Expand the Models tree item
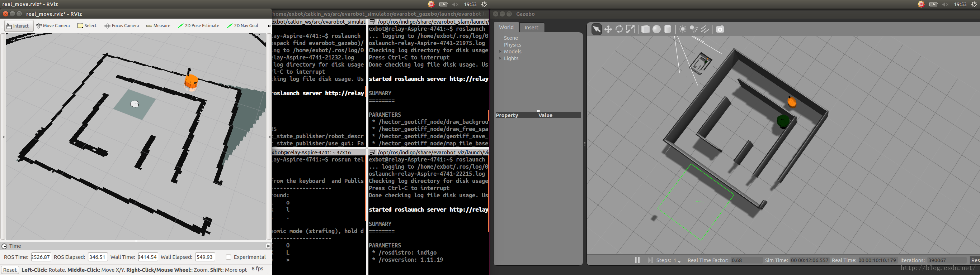 (x=500, y=52)
